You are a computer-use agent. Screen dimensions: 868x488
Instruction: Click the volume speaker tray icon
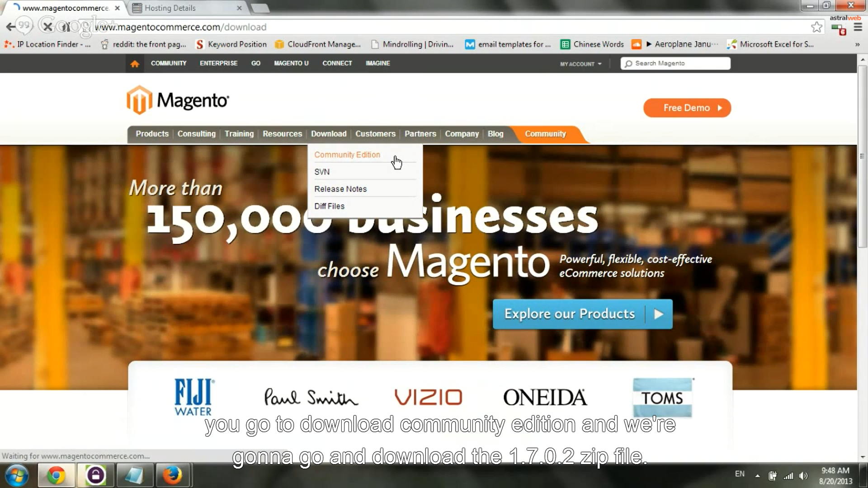point(803,476)
